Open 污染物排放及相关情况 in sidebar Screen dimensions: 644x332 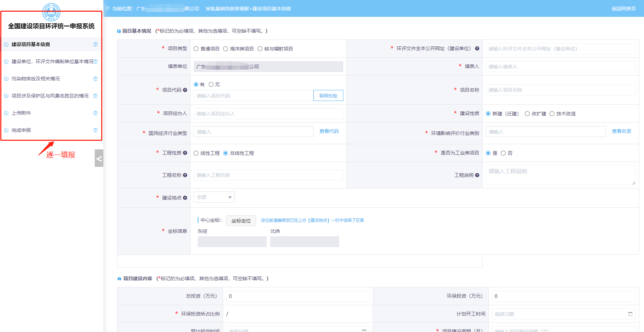(x=36, y=79)
